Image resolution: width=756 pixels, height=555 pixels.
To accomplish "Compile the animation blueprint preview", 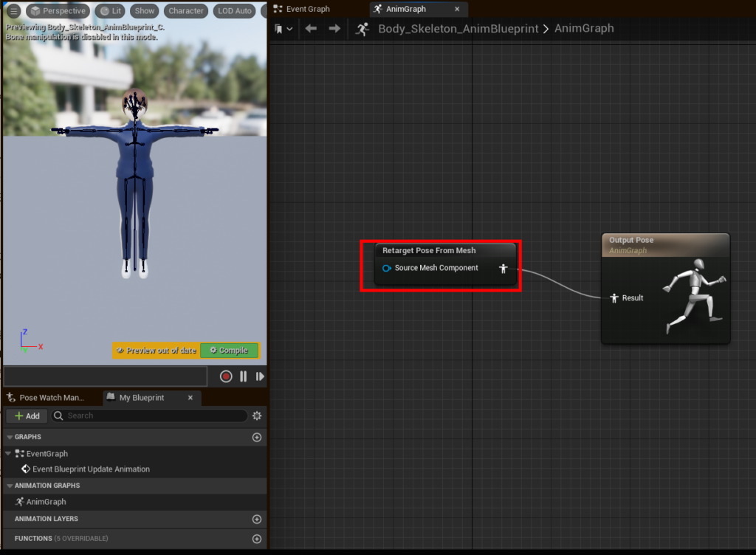I will [x=230, y=351].
